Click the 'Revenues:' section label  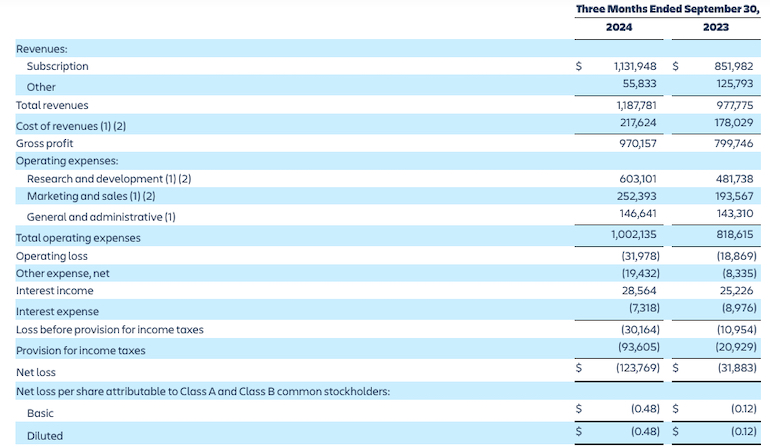42,48
